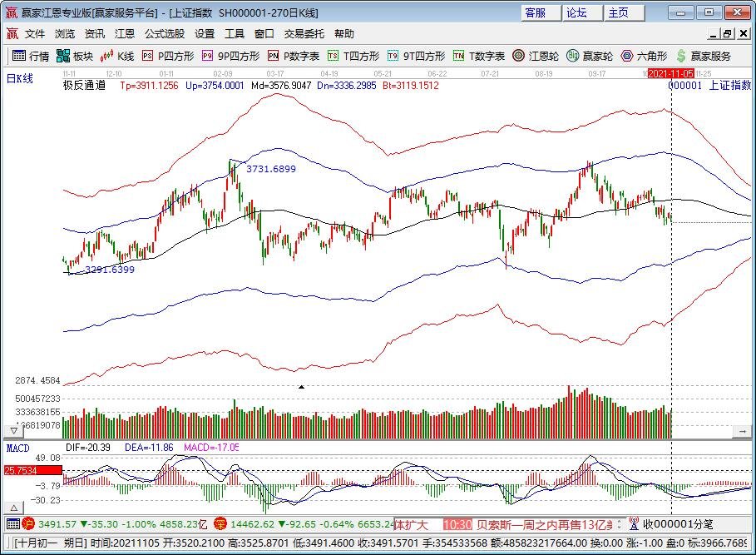756x555 pixels.
Task: Open 赢家服务 service toolbar button
Action: [x=703, y=56]
